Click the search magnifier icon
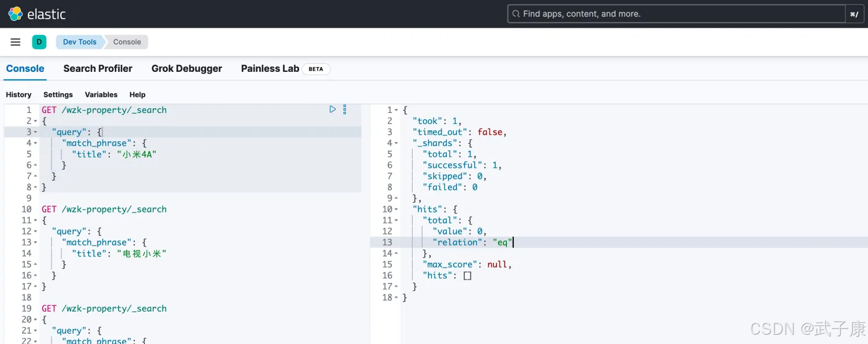Screen dimensions: 868x344 tap(516, 14)
